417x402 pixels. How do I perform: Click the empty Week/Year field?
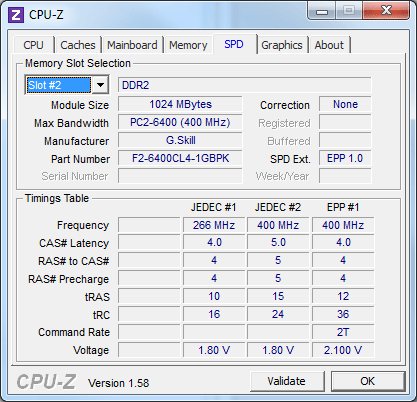(x=345, y=176)
